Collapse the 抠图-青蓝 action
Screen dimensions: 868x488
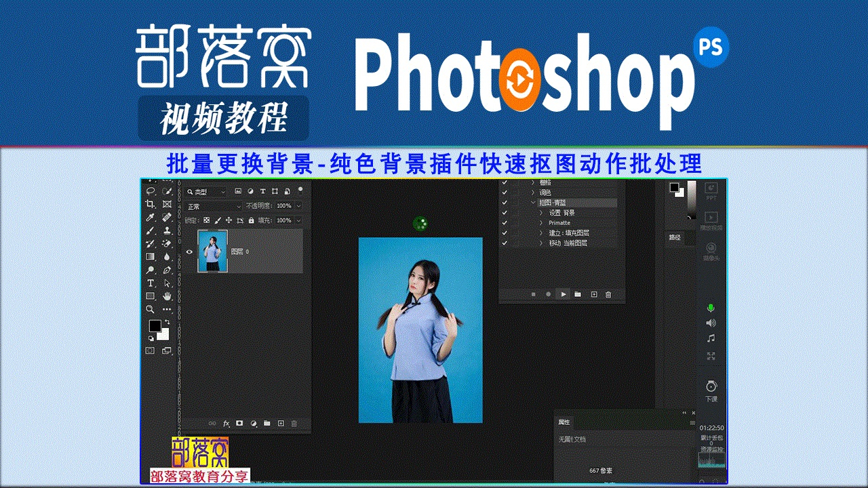(533, 203)
